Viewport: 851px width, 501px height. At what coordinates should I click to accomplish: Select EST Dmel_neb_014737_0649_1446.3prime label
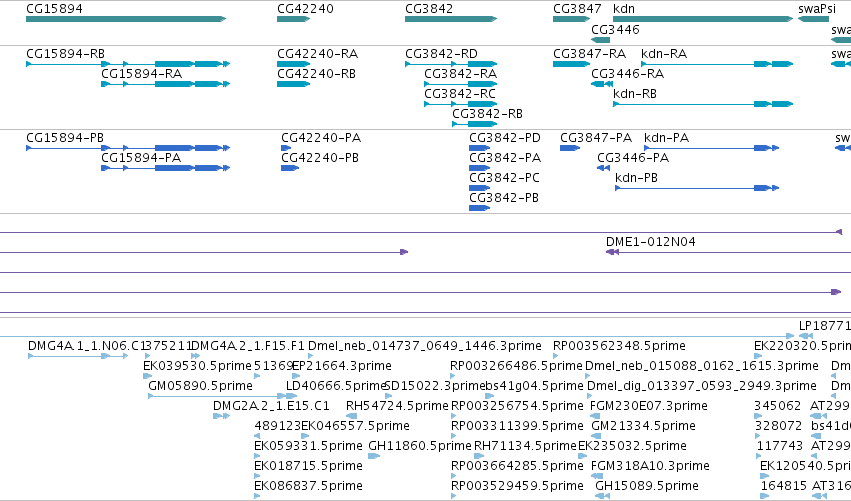tap(424, 346)
